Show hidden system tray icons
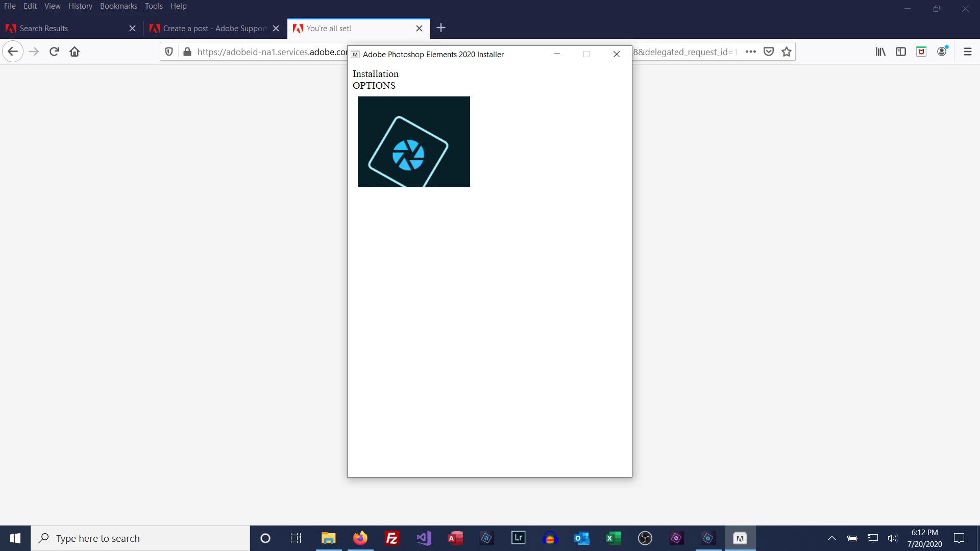Screen dimensions: 980x551 831,538
